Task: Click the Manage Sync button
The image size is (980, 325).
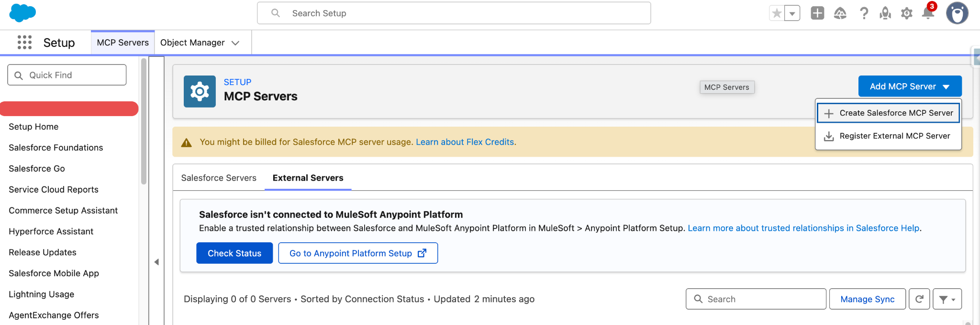Action: point(867,299)
